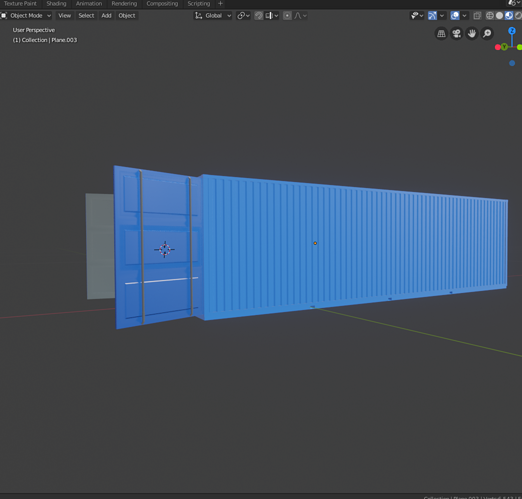The height and width of the screenshot is (499, 522).
Task: Select the gray plane behind the container
Action: [100, 246]
